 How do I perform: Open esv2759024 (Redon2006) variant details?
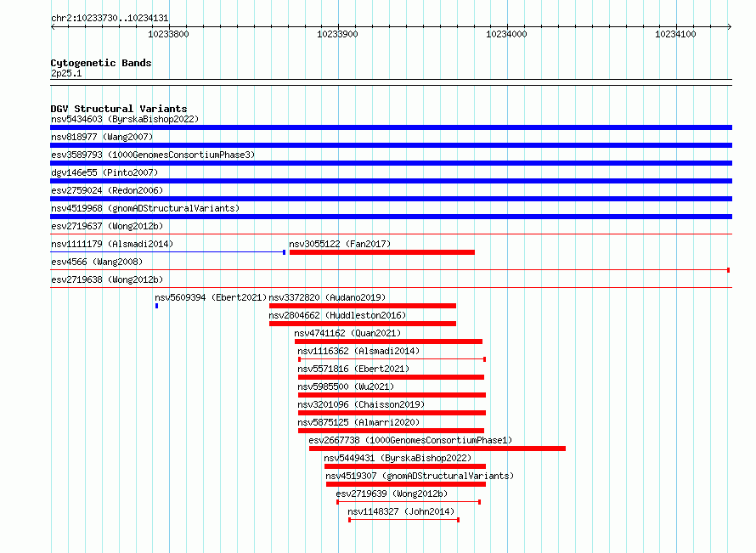[x=107, y=190]
